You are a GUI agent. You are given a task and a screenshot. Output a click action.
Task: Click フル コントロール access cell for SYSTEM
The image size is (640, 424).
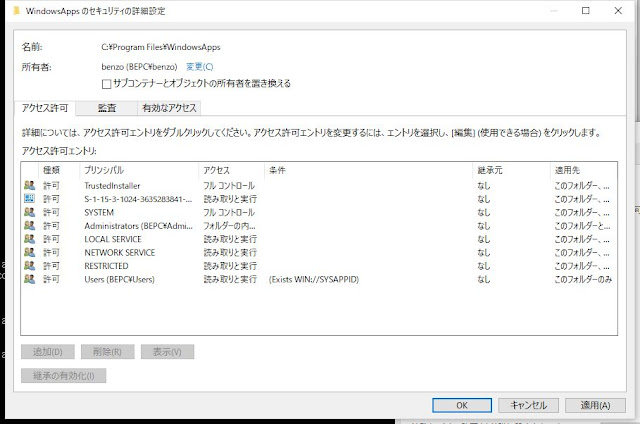[x=229, y=213]
